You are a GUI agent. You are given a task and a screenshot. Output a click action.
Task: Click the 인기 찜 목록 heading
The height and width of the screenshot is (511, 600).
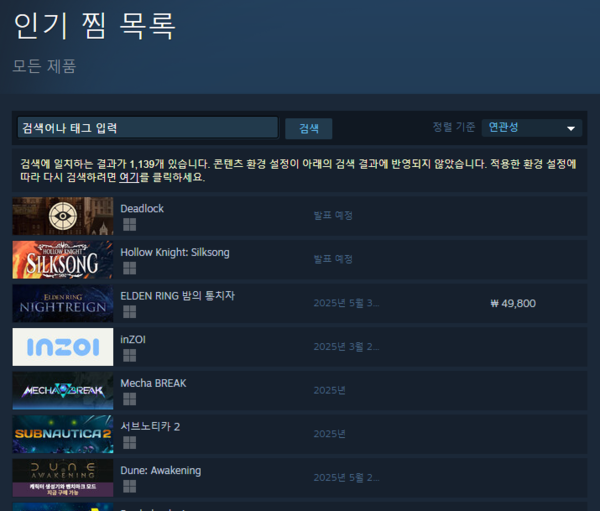[95, 26]
